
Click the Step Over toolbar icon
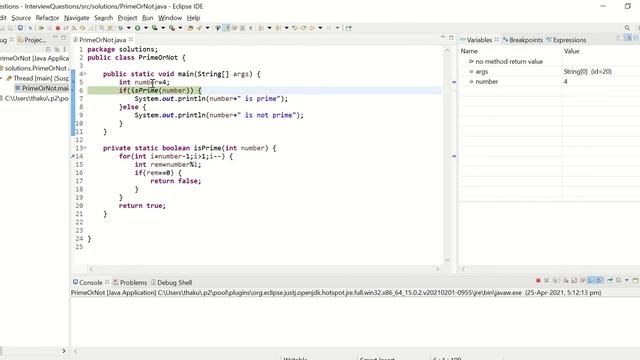click(x=82, y=28)
